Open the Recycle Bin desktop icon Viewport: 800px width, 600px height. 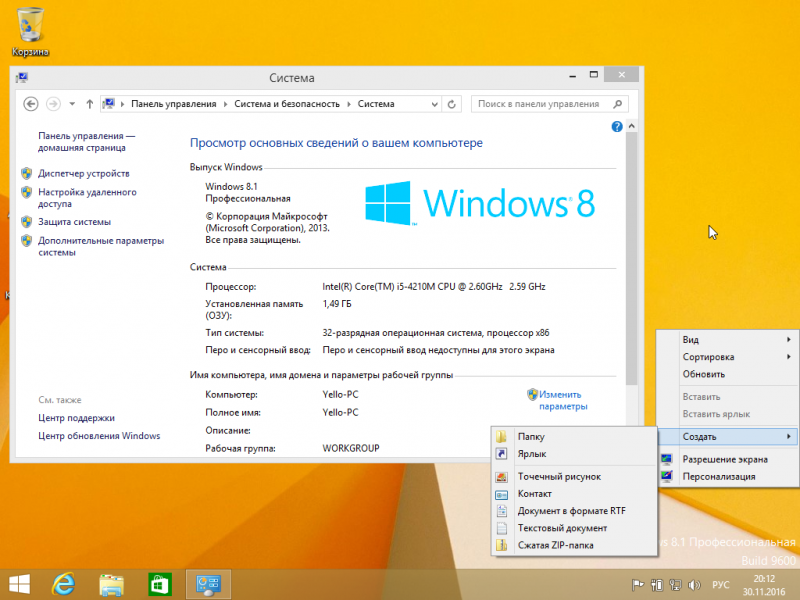pos(30,31)
